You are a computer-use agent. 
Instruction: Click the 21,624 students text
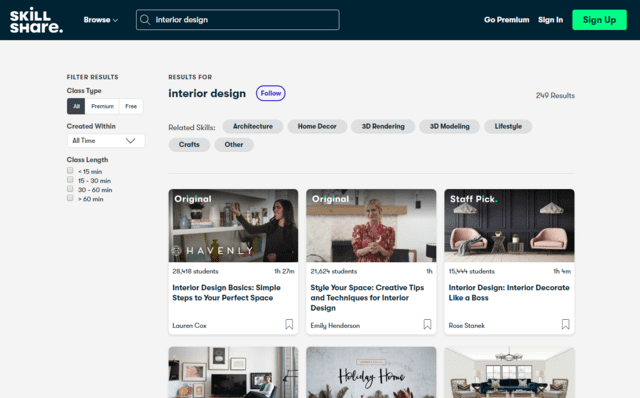333,271
